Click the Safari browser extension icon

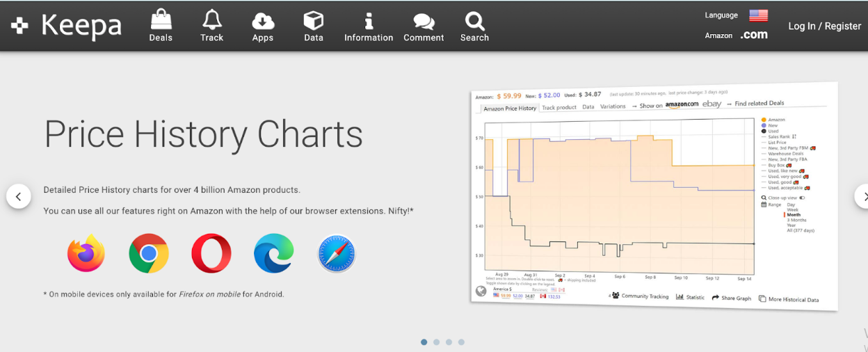337,253
